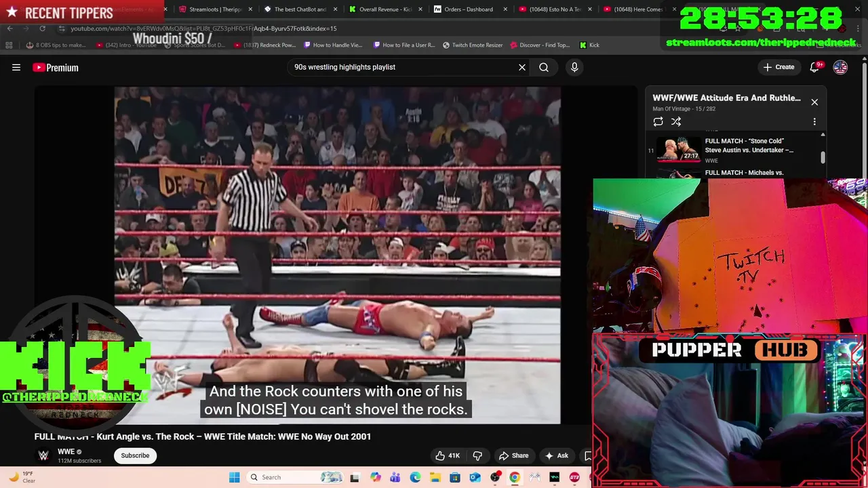Play Stone Cold vs. Undertaker playlist thumbnail
This screenshot has width=868, height=488.
679,150
